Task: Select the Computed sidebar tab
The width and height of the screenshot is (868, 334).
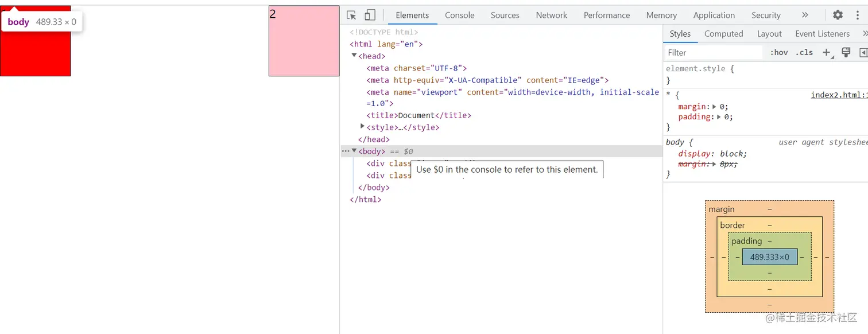Action: coord(724,34)
